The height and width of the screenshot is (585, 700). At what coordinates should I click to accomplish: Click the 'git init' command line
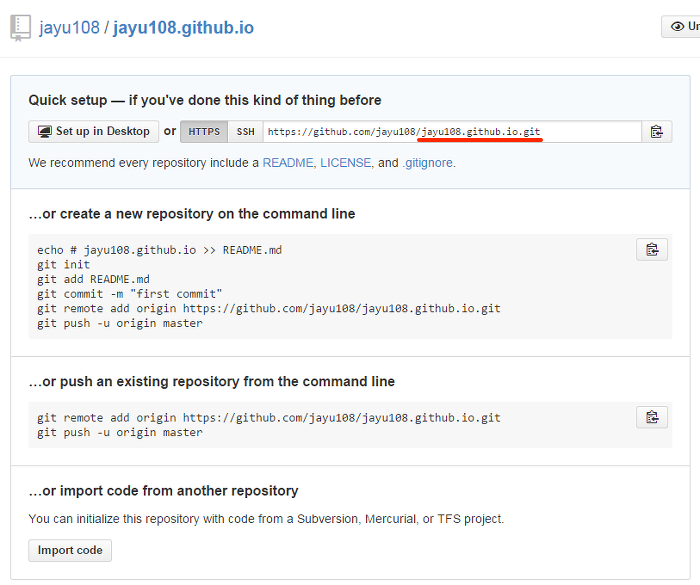coord(63,265)
